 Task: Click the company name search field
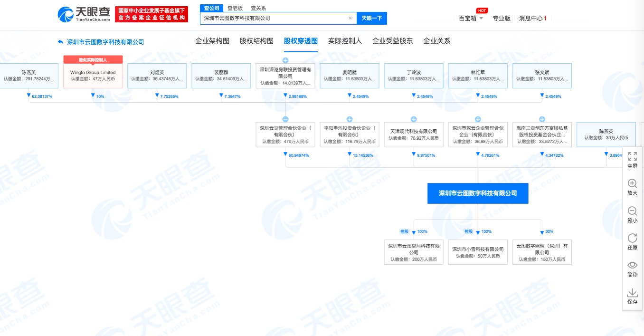pos(274,18)
